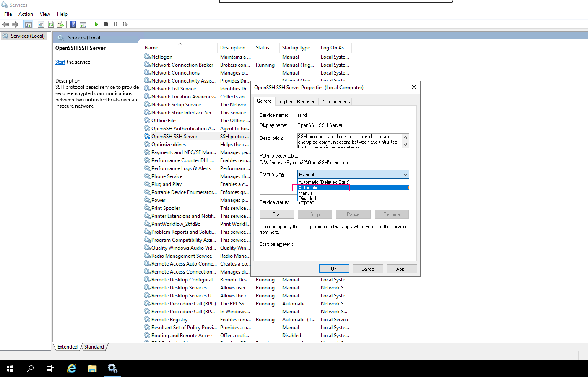Close the OpenSSH SSH Server Properties dialog
588x377 pixels.
pos(414,87)
